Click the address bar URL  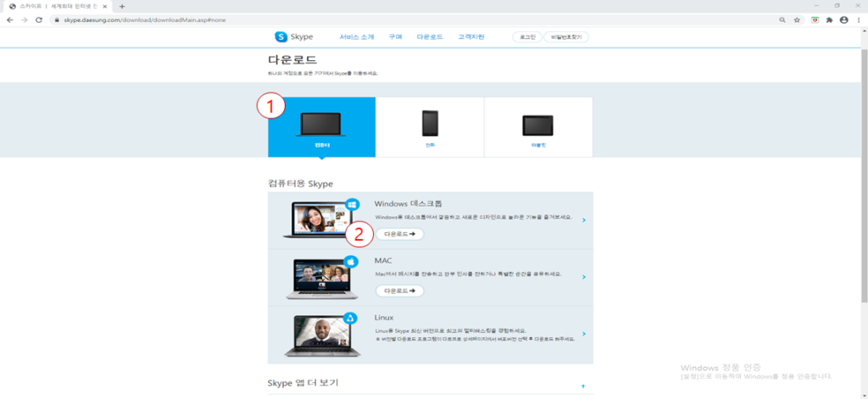[x=144, y=20]
